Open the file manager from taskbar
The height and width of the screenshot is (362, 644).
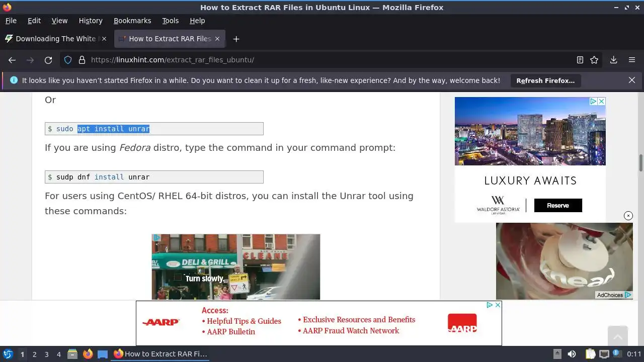click(72, 354)
